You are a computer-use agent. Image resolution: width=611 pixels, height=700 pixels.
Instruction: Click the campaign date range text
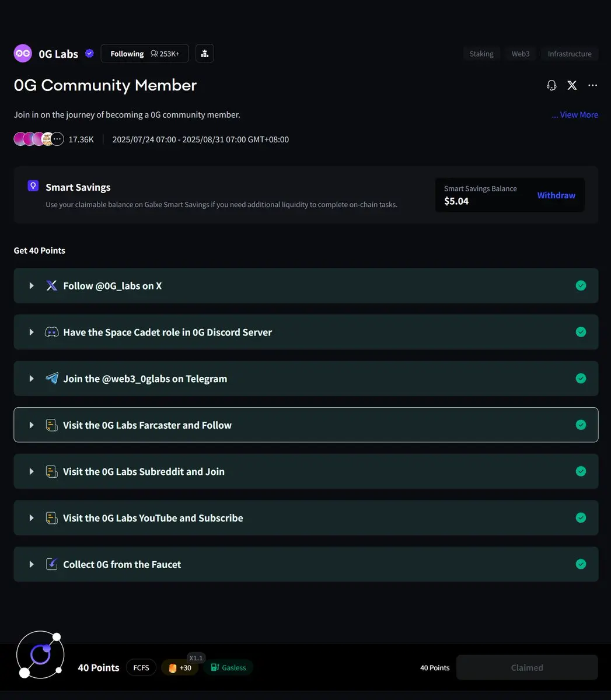pyautogui.click(x=201, y=139)
